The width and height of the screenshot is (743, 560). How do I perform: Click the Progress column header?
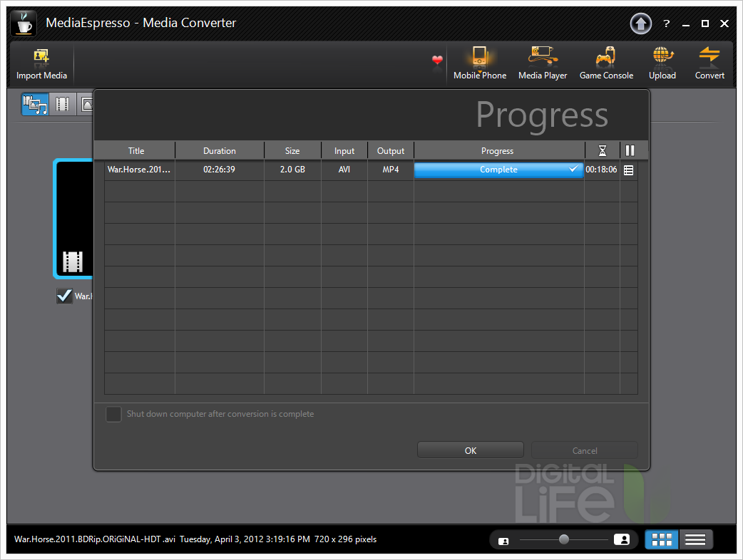point(498,150)
